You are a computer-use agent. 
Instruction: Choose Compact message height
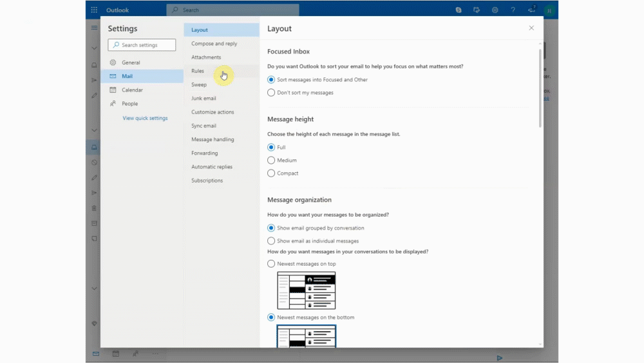[271, 173]
